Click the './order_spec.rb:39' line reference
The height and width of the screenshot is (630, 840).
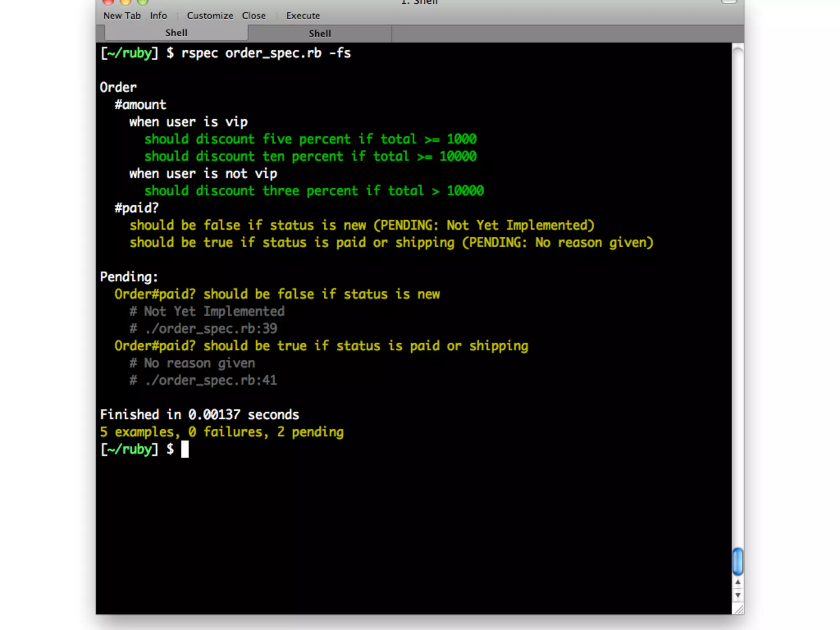click(211, 329)
